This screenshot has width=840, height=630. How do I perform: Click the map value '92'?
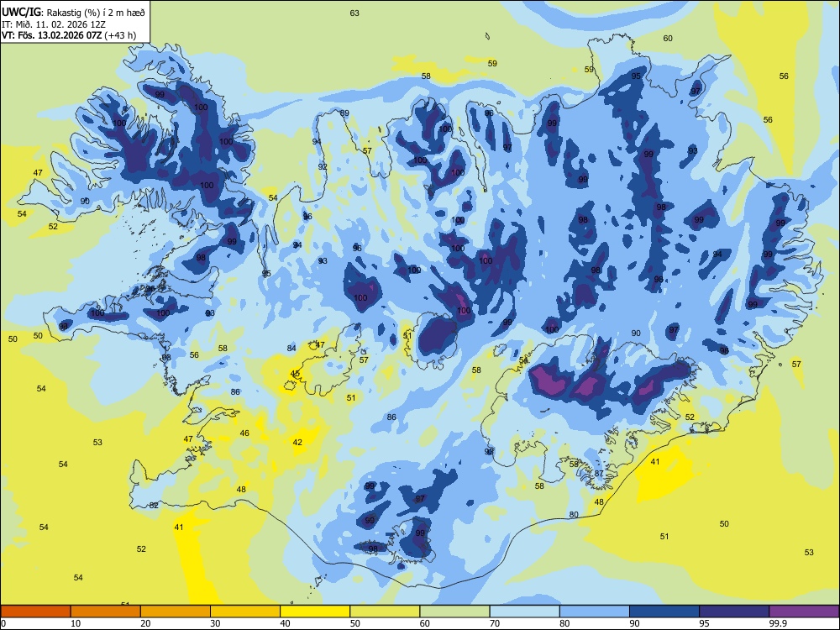click(323, 166)
